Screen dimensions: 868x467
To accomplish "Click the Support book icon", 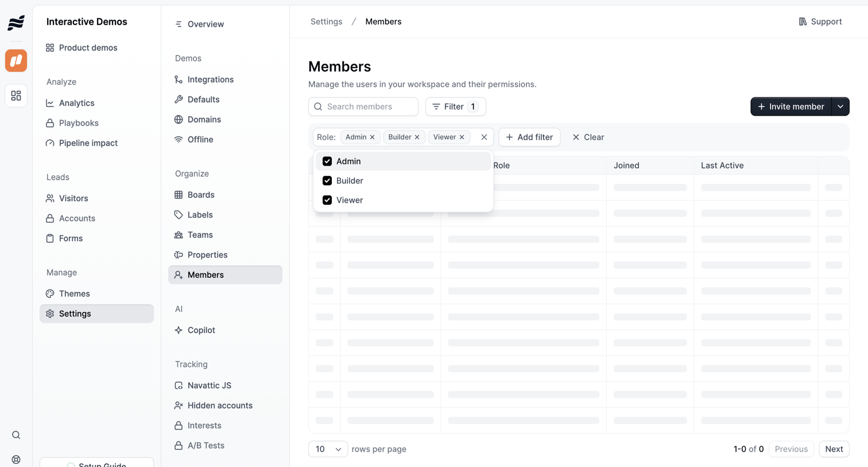I will pos(803,22).
